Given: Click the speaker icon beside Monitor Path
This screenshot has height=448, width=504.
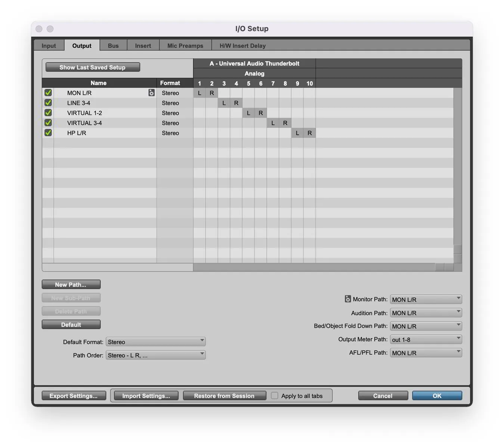Looking at the screenshot, I should coord(347,299).
